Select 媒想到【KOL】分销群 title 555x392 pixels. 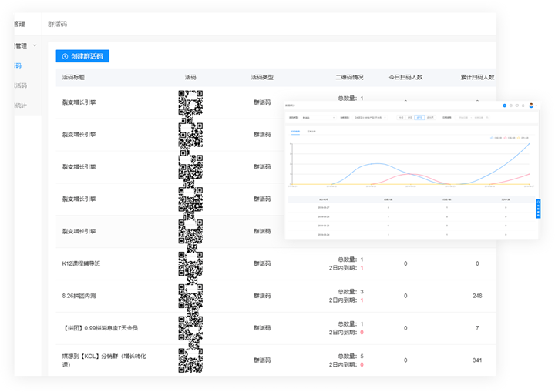pos(104,360)
